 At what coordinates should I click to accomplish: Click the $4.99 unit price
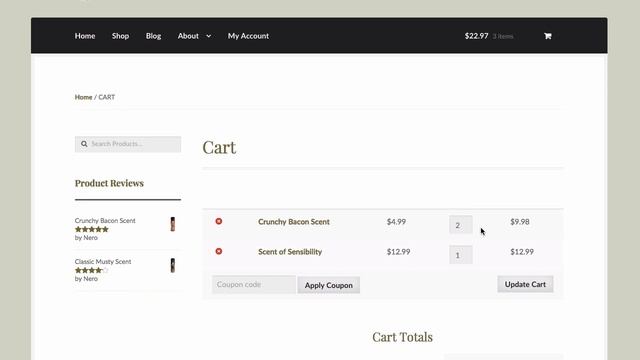point(396,222)
